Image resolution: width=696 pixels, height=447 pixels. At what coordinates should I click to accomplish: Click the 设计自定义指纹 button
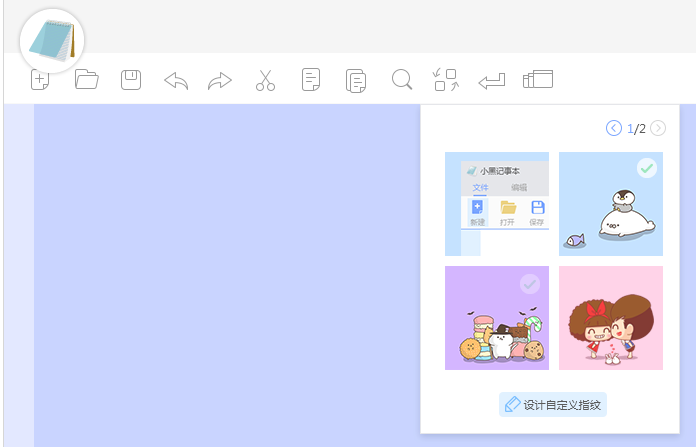click(x=553, y=405)
